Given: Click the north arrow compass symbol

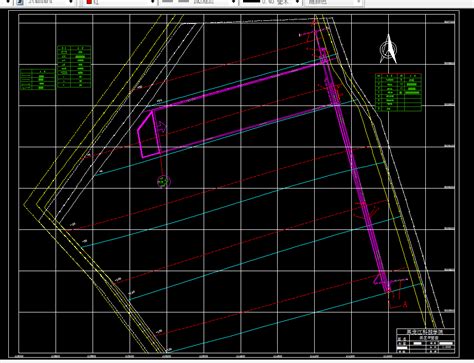Looking at the screenshot, I should pyautogui.click(x=388, y=49).
